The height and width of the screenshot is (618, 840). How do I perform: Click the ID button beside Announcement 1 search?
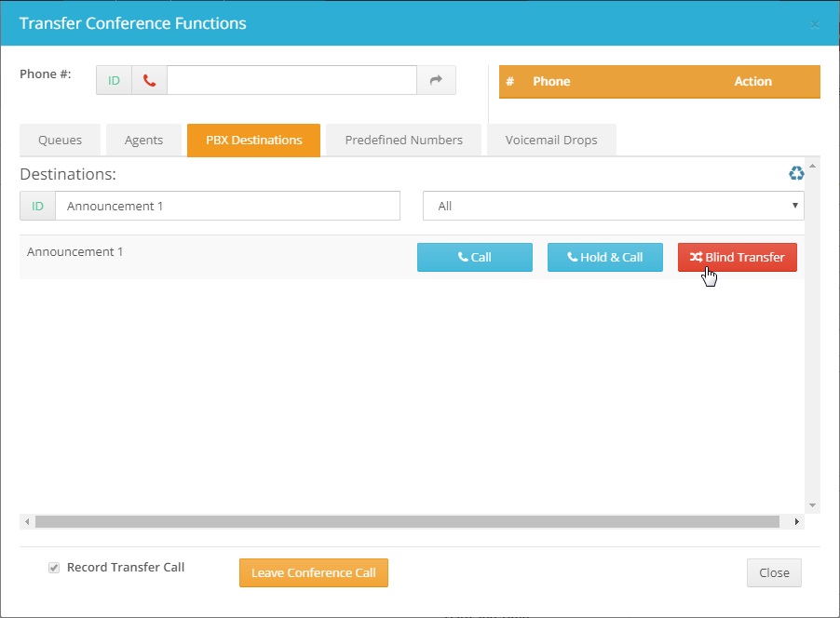tap(37, 206)
